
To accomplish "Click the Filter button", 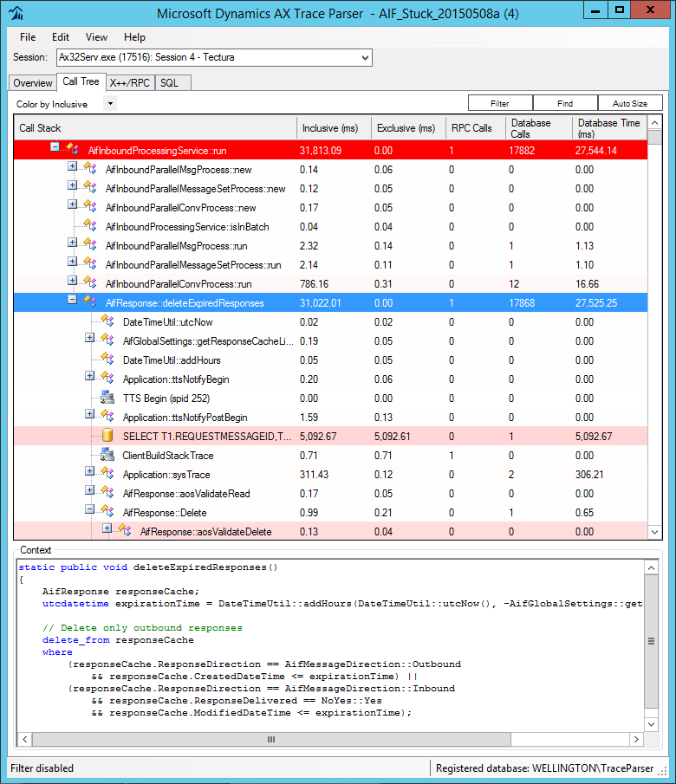I will [x=500, y=103].
